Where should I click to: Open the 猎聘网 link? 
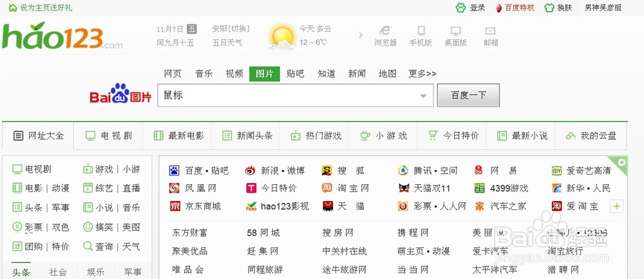[x=563, y=270]
